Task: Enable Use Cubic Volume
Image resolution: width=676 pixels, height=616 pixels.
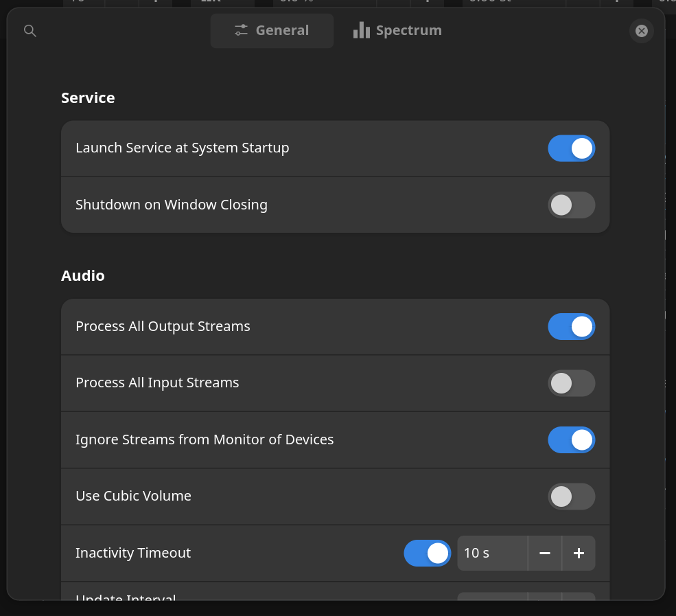Action: click(x=572, y=496)
